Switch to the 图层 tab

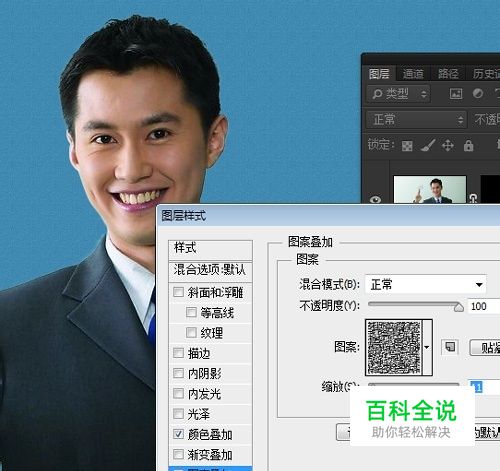(x=379, y=74)
